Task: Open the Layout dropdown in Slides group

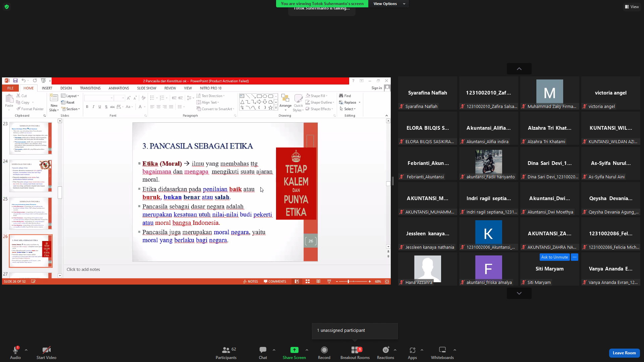Action: tap(70, 96)
